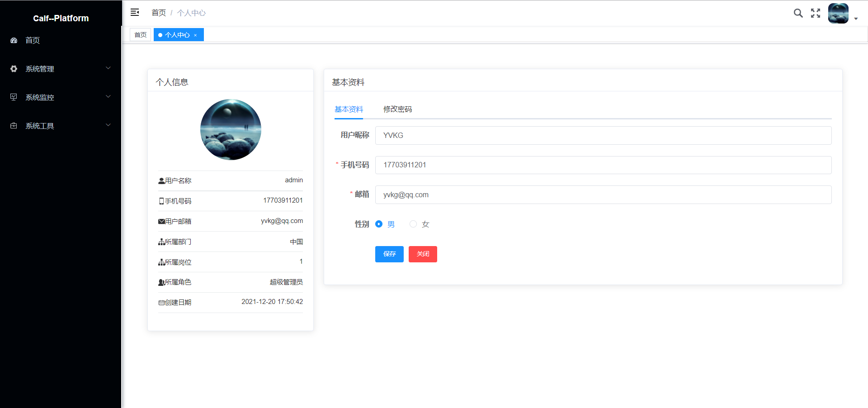Click the large profile avatar to change it
868x408 pixels.
[x=231, y=129]
